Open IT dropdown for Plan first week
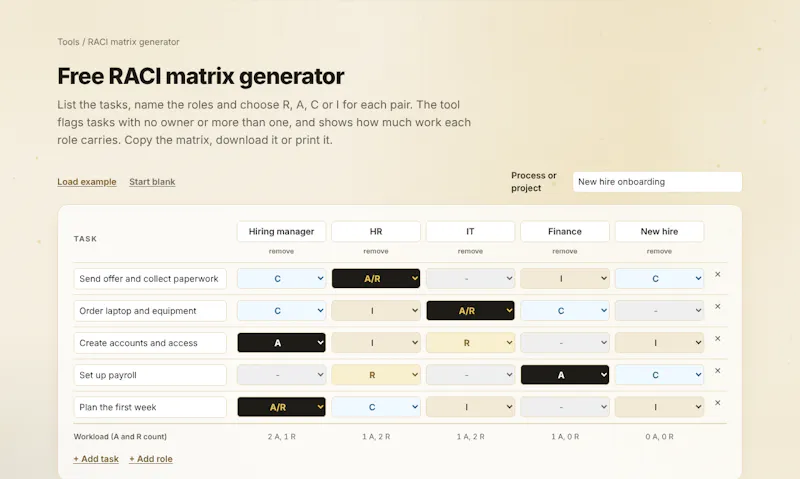800x479 pixels. point(470,407)
